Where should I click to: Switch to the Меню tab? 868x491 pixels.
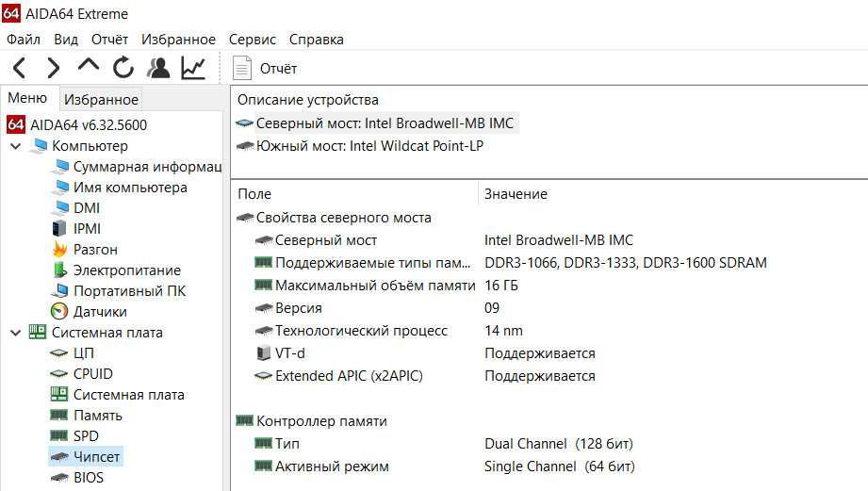click(x=27, y=98)
